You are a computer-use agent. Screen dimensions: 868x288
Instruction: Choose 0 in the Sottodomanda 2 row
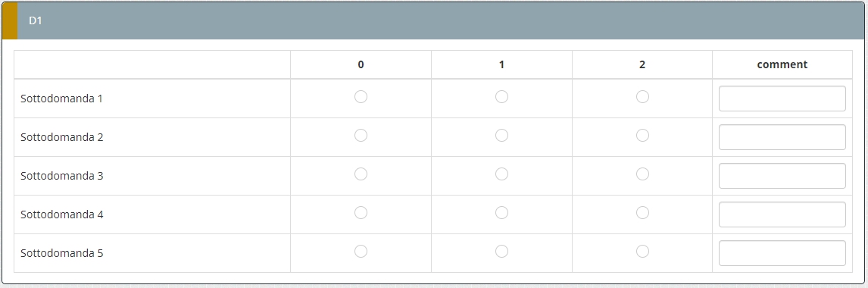click(361, 136)
